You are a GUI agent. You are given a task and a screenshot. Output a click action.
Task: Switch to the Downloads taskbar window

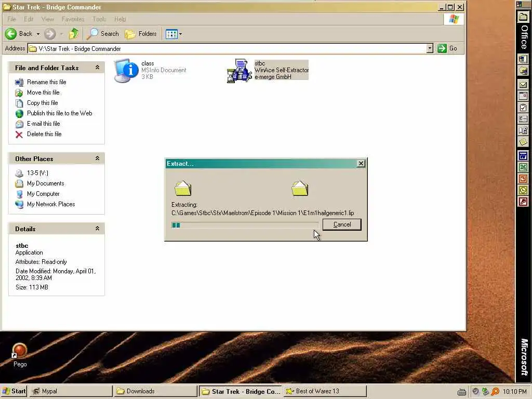tap(155, 391)
